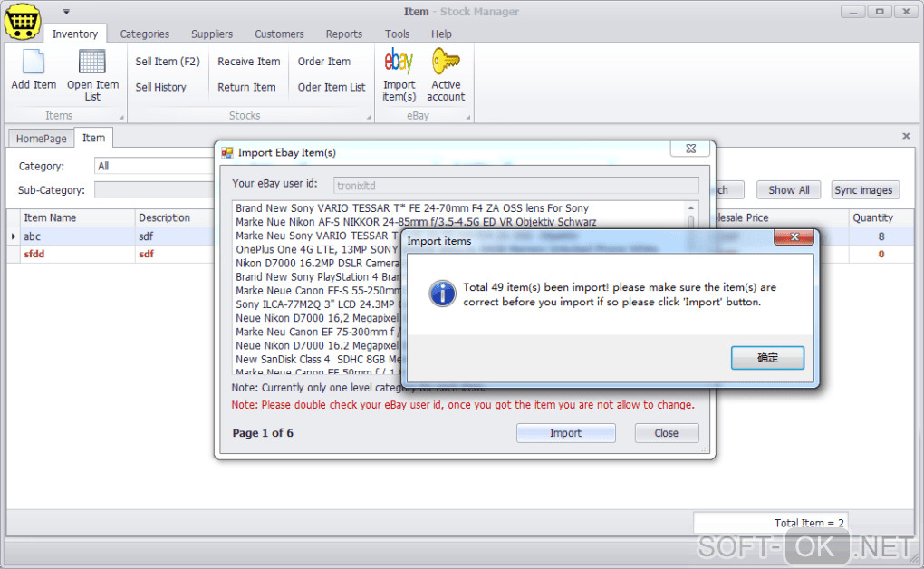Click the Import button in the eBay dialog
The width and height of the screenshot is (924, 569).
click(565, 433)
